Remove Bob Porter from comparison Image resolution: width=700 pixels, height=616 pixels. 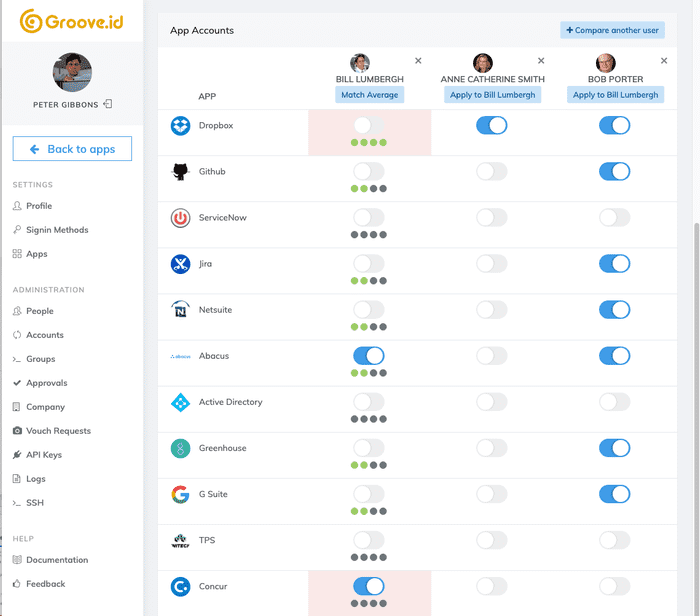(664, 61)
